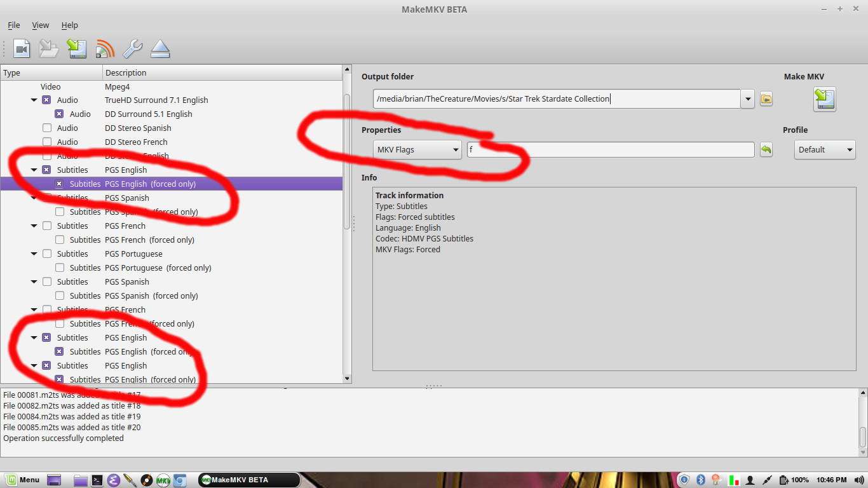Click 'MKV Flags: Forced' info line
Viewport: 868px width, 488px height.
point(408,249)
